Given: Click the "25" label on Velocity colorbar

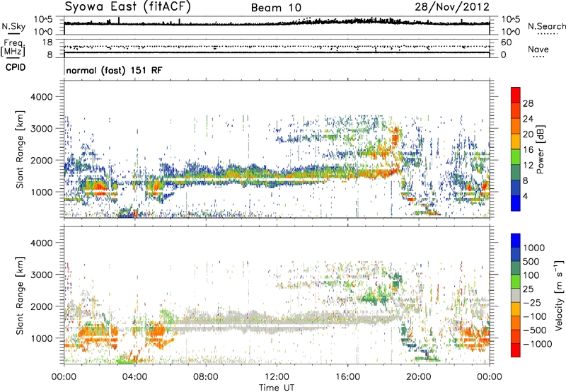Looking at the screenshot, I should 529,289.
